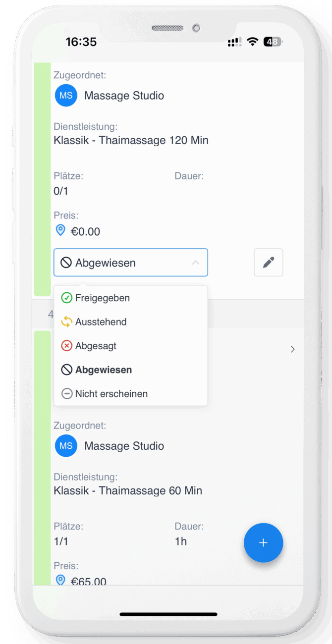This screenshot has width=332, height=644.
Task: Click Klassik - Thaimassage 60 Min service text
Action: coord(128,491)
